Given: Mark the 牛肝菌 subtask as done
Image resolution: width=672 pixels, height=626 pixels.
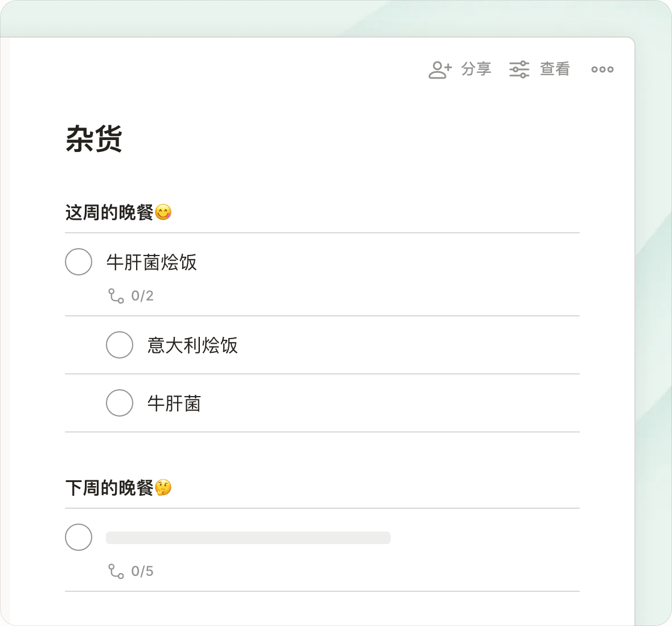Looking at the screenshot, I should pyautogui.click(x=120, y=403).
